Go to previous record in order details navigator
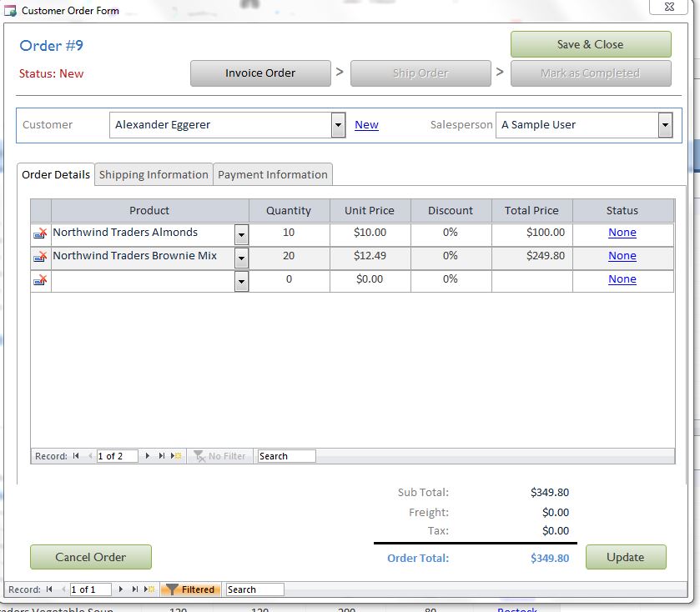The image size is (700, 612). pos(90,456)
